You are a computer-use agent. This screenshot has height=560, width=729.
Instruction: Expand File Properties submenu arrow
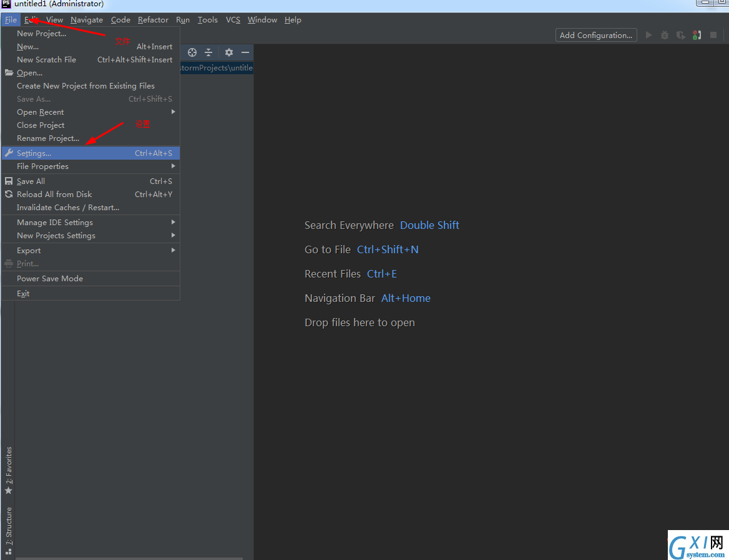pyautogui.click(x=173, y=167)
